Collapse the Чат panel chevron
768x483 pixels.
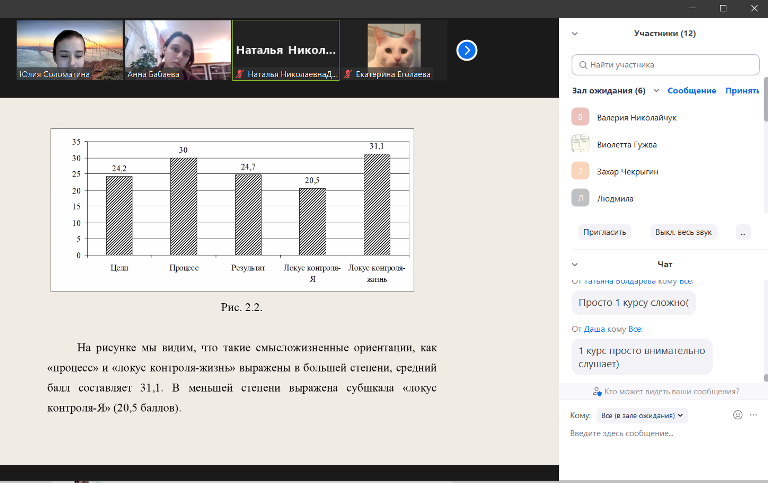coord(575,264)
